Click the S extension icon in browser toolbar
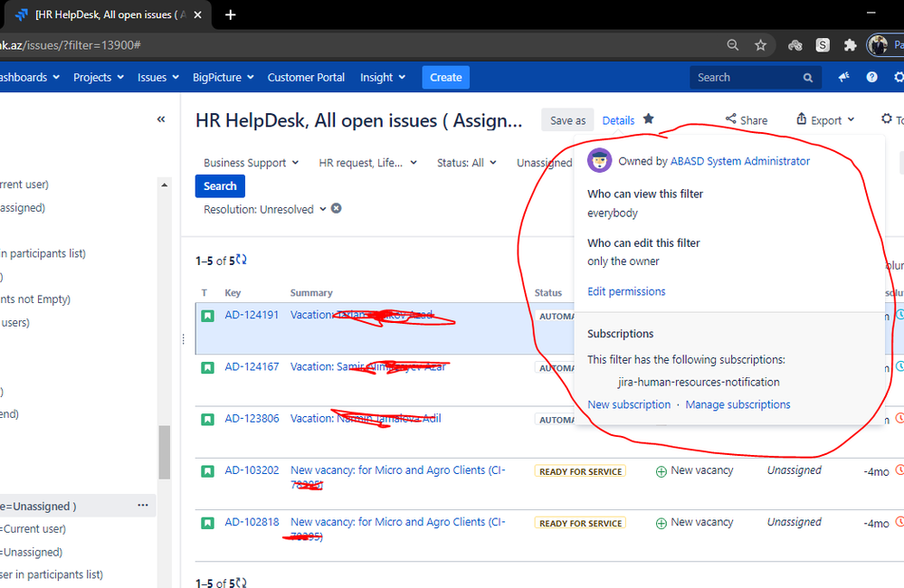Image resolution: width=904 pixels, height=588 pixels. coord(823,45)
